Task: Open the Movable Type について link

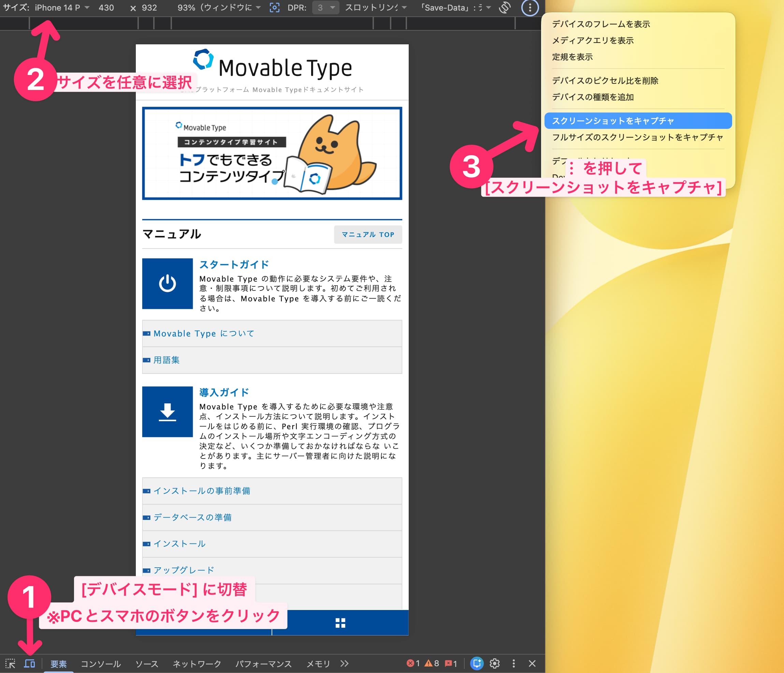Action: pyautogui.click(x=272, y=333)
